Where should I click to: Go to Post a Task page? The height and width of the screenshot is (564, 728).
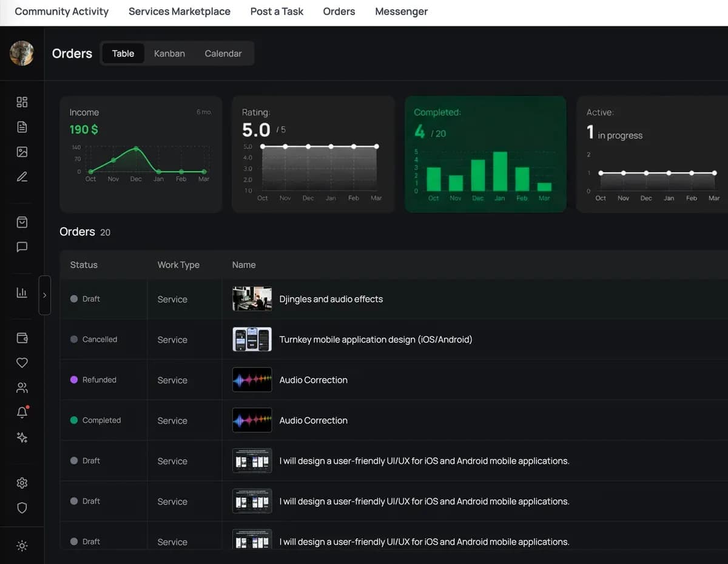click(x=277, y=12)
